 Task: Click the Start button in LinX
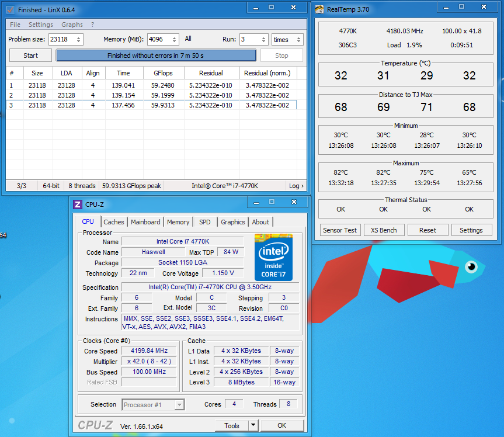[30, 56]
